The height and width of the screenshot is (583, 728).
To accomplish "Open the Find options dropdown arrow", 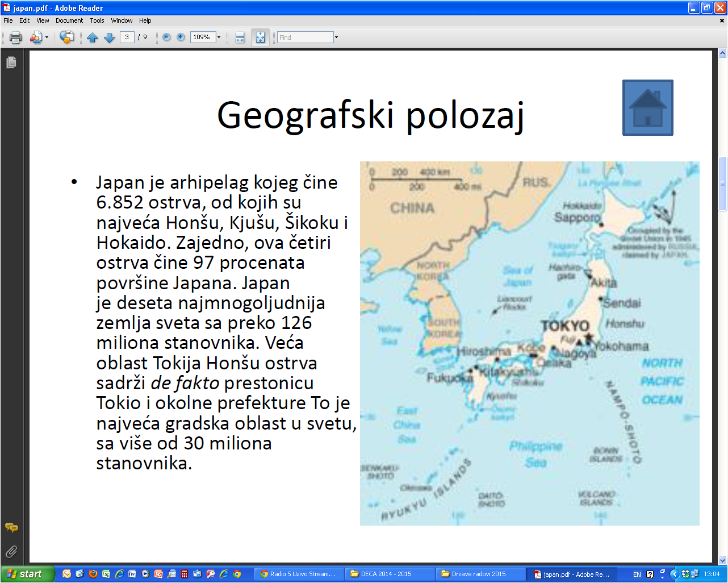I will point(336,38).
